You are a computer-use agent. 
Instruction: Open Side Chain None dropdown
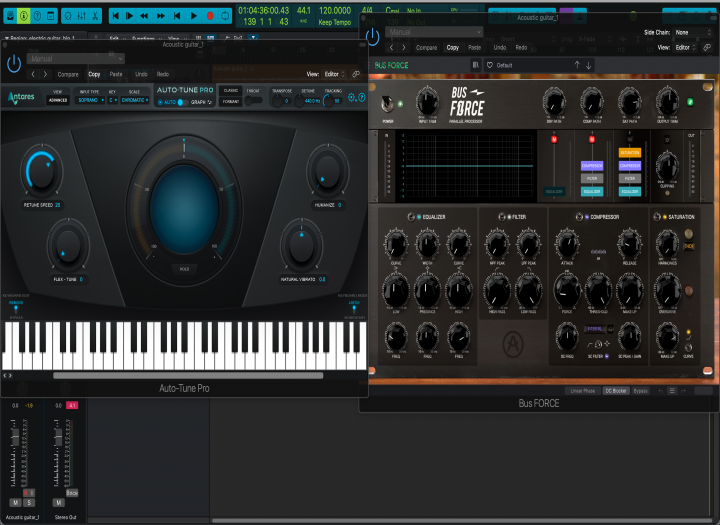693,33
